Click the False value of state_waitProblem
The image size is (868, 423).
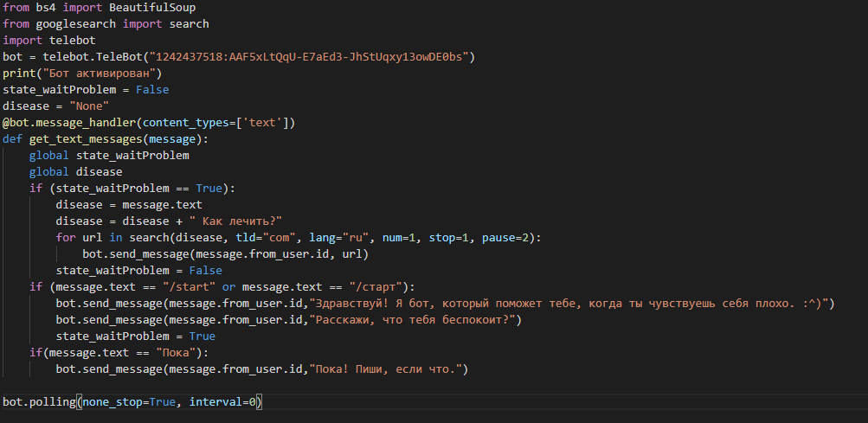click(152, 90)
